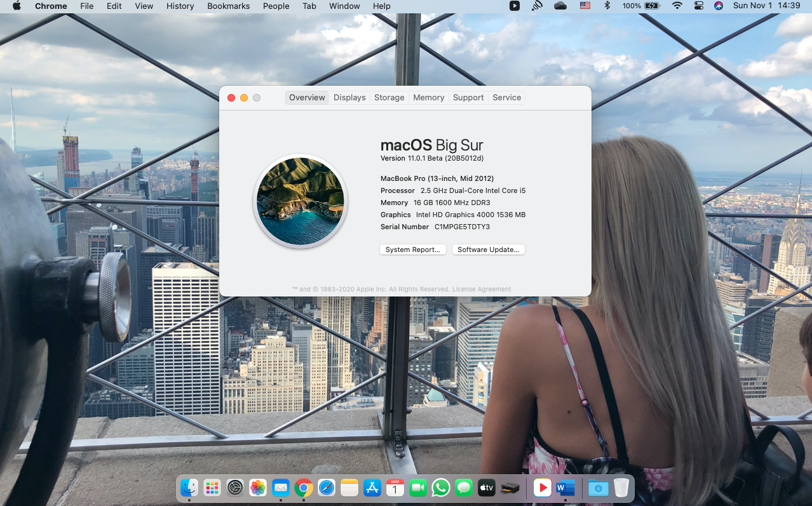
Task: Open the Photos app in Dock
Action: click(x=257, y=488)
